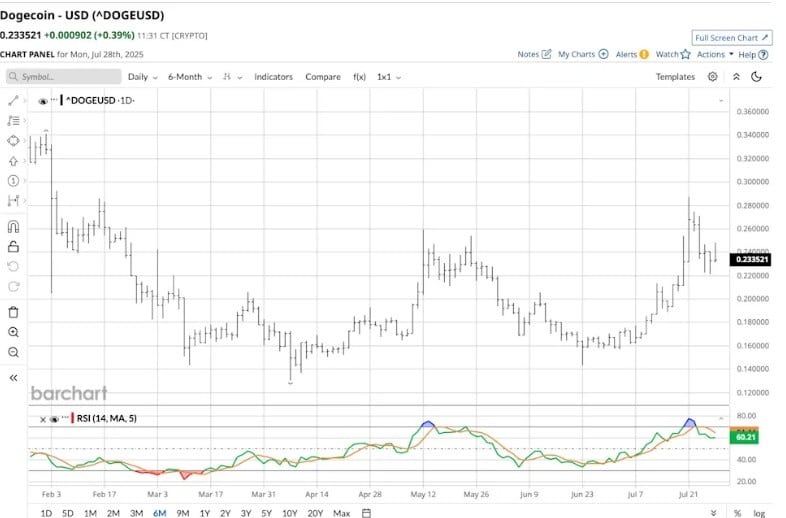Open the Templates menu

click(675, 77)
